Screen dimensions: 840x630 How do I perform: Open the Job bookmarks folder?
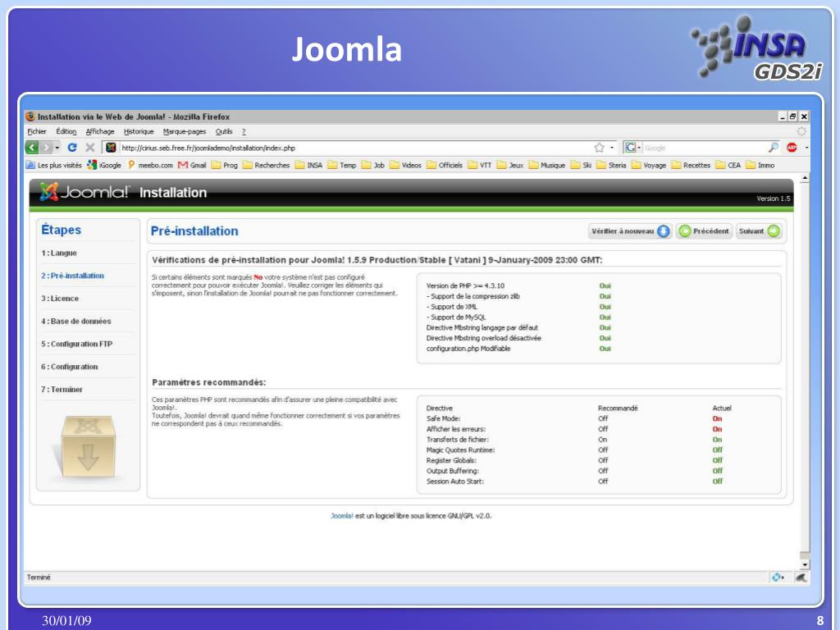pos(373,165)
